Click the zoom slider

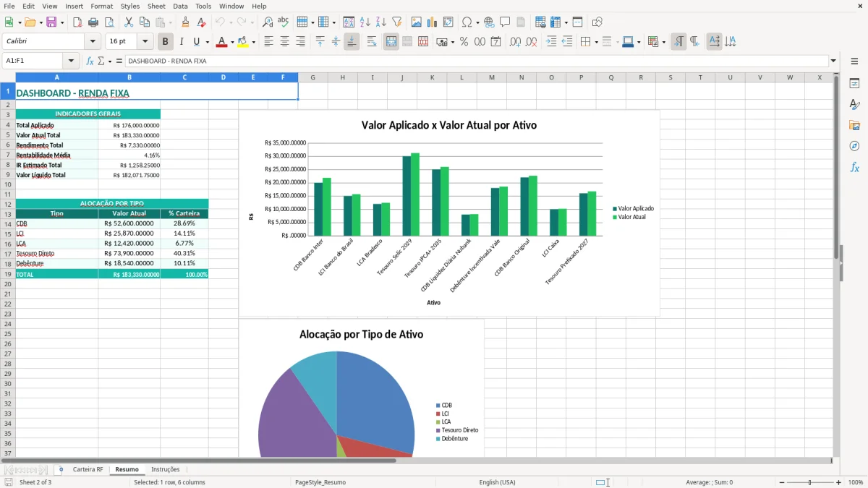pyautogui.click(x=809, y=482)
